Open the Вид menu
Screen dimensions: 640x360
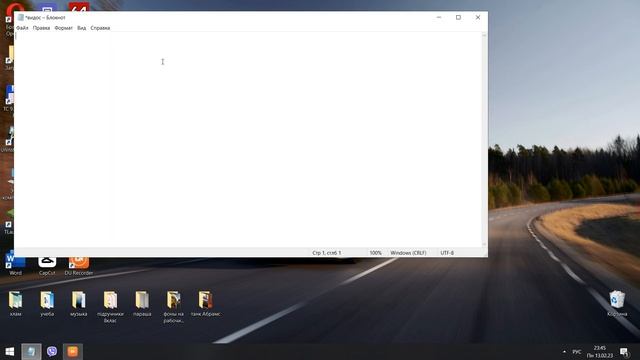82,28
